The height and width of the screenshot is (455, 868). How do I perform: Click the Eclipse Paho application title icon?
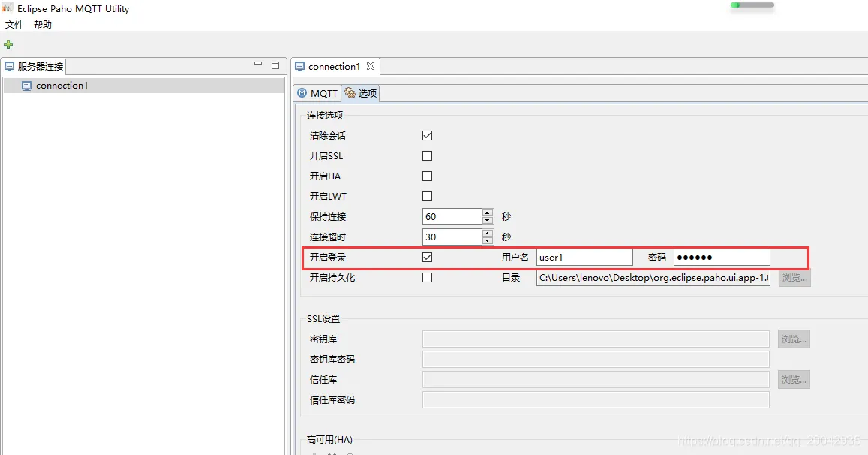pyautogui.click(x=8, y=8)
